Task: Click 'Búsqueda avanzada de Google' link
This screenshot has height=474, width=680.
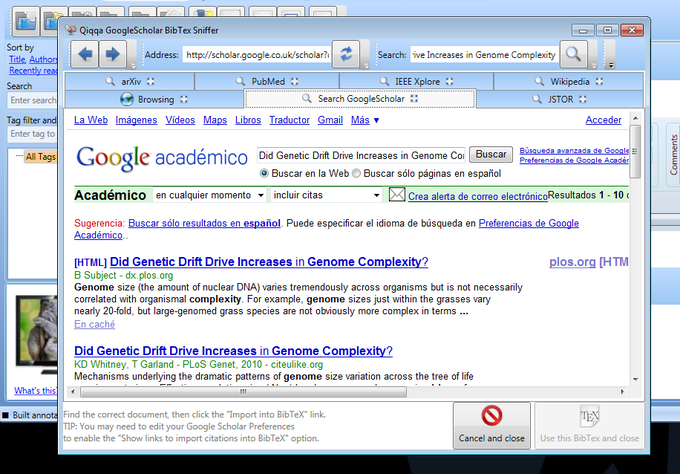Action: click(574, 150)
